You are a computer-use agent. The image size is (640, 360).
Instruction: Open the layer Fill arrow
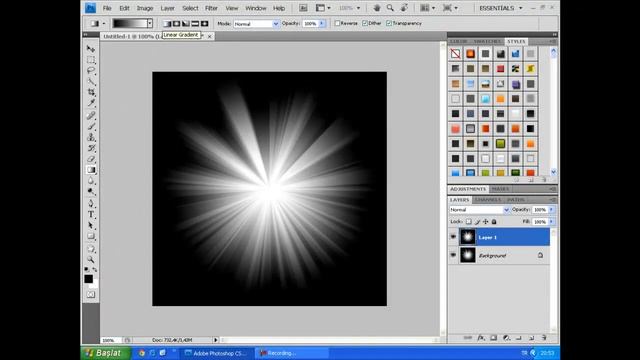pos(551,222)
